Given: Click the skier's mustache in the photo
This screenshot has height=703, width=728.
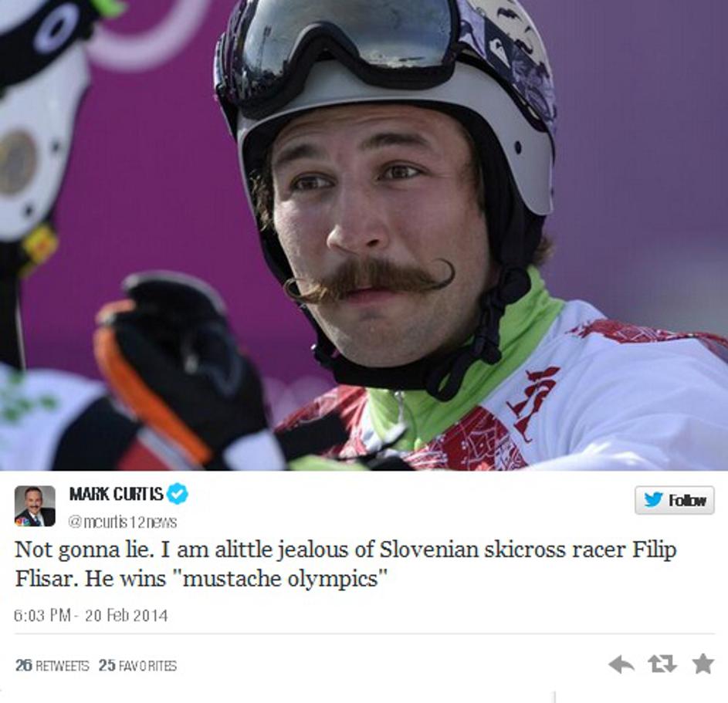Looking at the screenshot, I should pos(369,280).
